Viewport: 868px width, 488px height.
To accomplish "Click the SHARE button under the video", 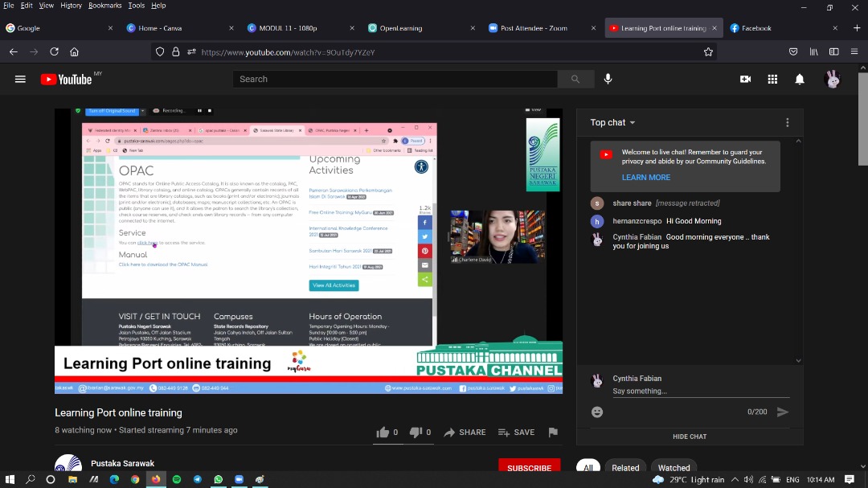I will pos(465,432).
